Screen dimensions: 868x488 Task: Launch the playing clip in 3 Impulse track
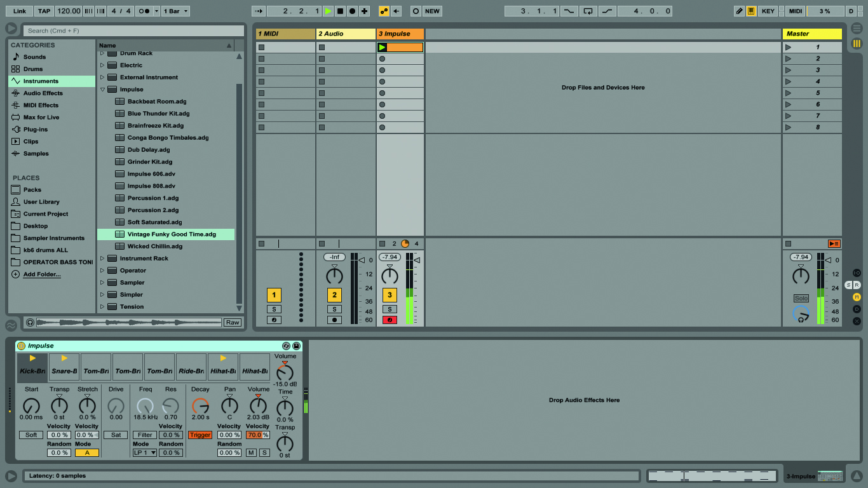(x=383, y=47)
